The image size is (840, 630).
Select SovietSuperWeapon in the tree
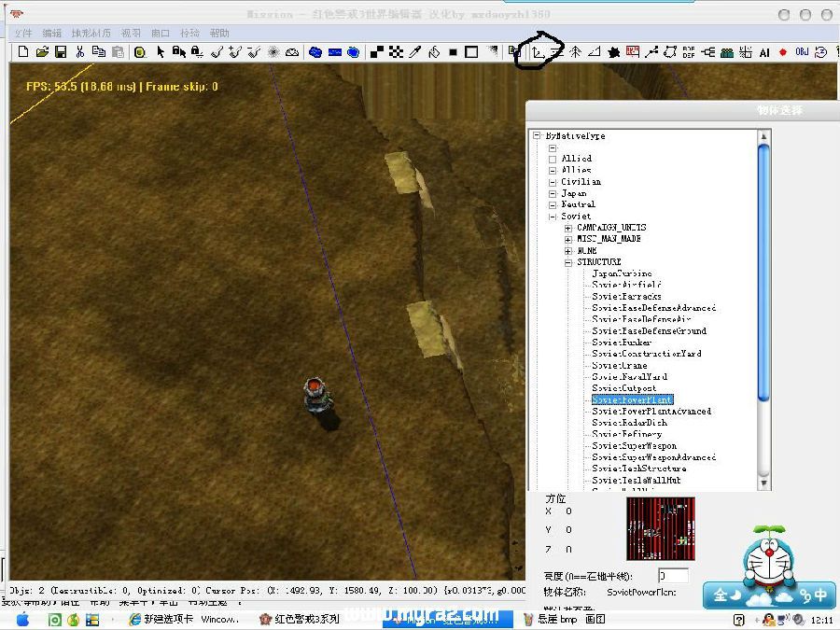[635, 446]
